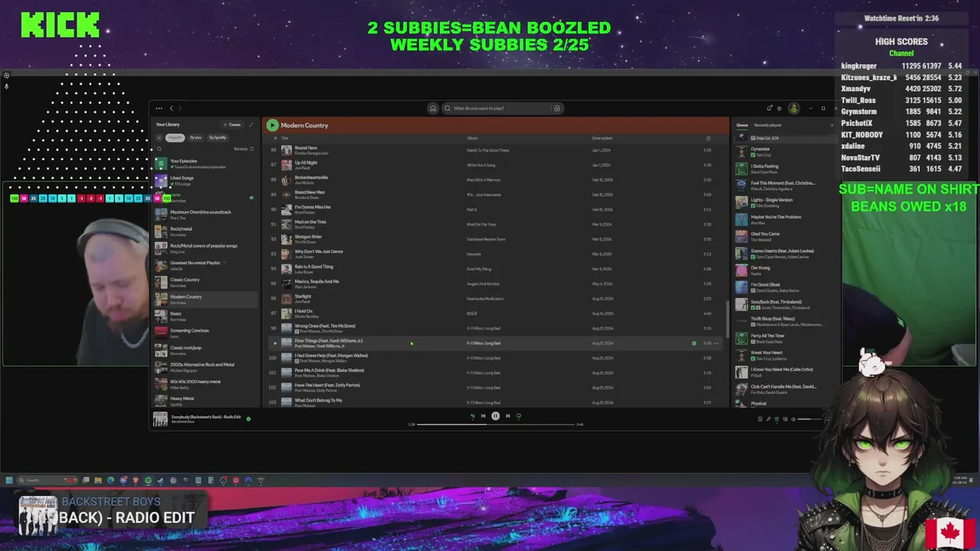980x551 pixels.
Task: Toggle the Playlists filter chip
Action: (x=175, y=138)
